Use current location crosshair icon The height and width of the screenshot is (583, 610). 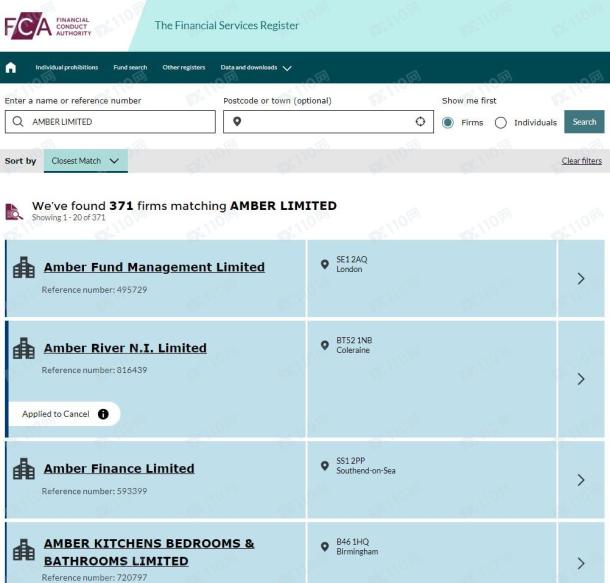coord(420,122)
